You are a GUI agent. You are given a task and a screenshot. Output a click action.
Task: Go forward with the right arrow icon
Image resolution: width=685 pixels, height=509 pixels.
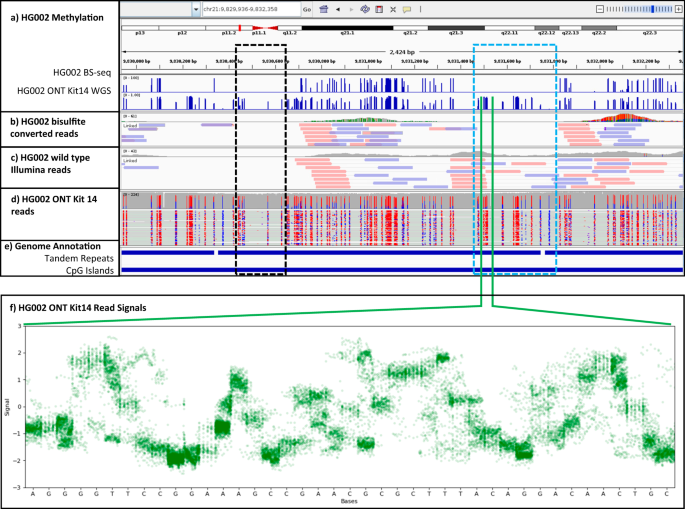coord(351,8)
